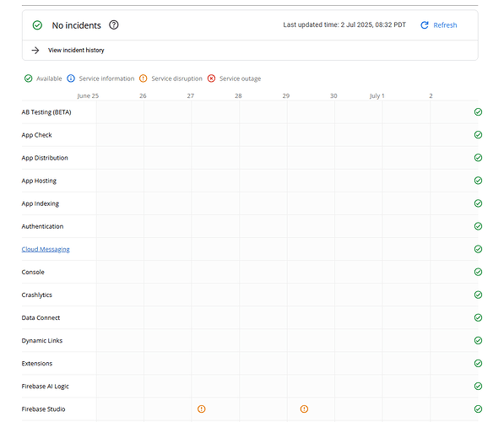Click the Authentication row label
This screenshot has width=504, height=422.
42,226
